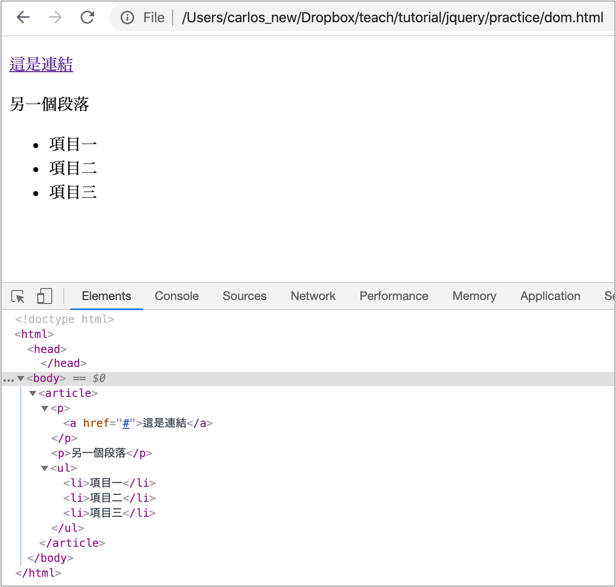Reload the page with refresh icon
616x587 pixels.
pyautogui.click(x=87, y=17)
